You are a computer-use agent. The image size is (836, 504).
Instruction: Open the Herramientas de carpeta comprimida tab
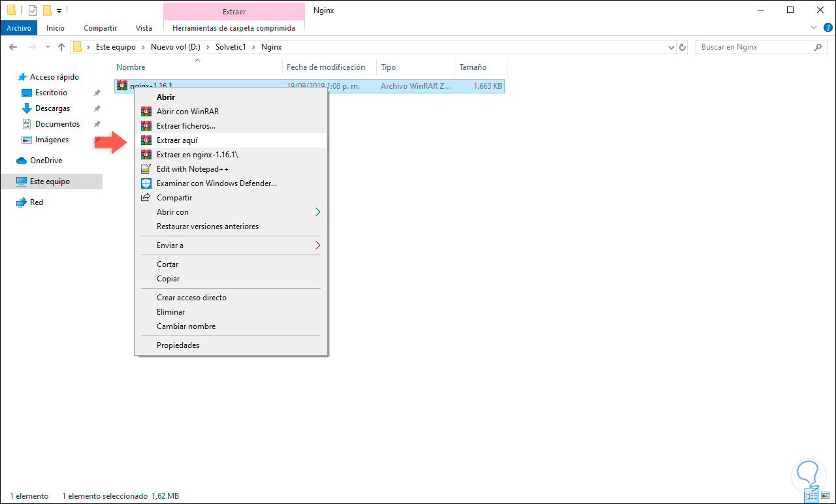pyautogui.click(x=234, y=28)
